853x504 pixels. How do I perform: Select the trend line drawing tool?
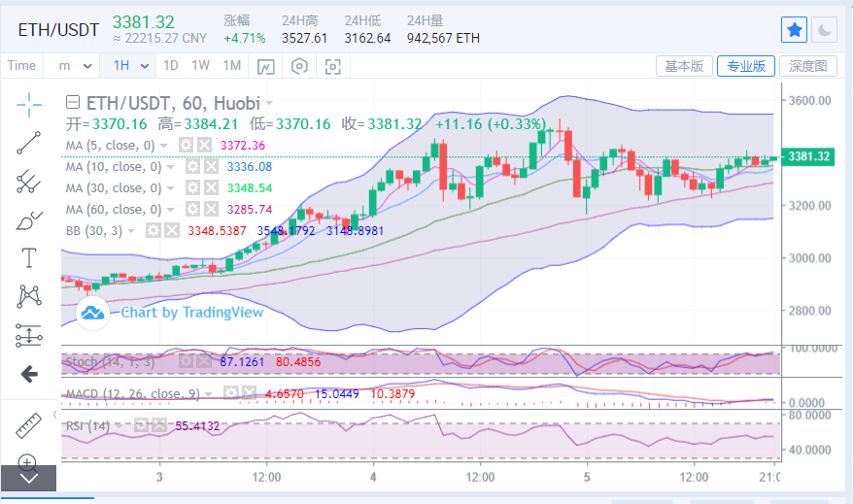tap(29, 143)
